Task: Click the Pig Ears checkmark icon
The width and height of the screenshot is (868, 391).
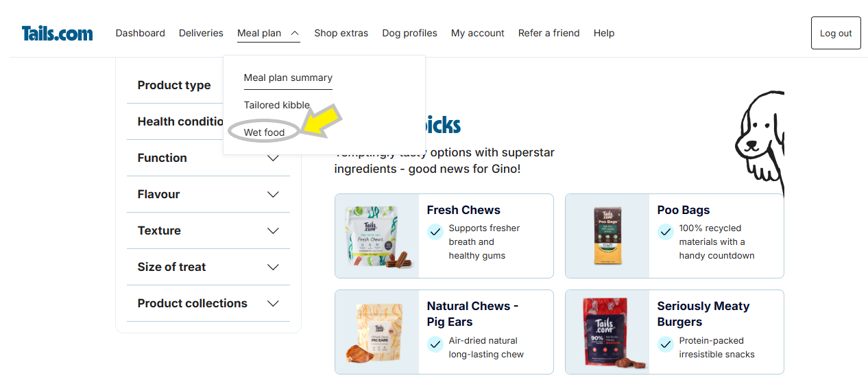Action: pyautogui.click(x=435, y=344)
